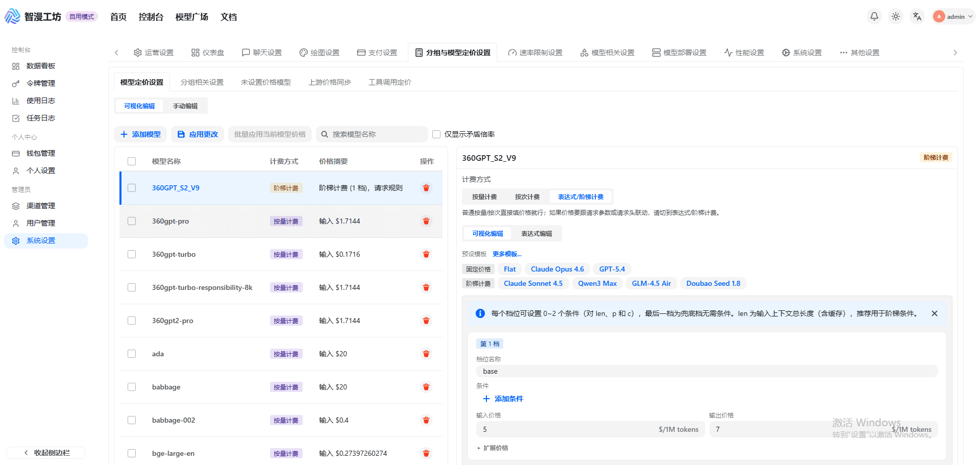
Task: Check the 360GPT_S2_V9 row checkbox
Action: (132, 188)
